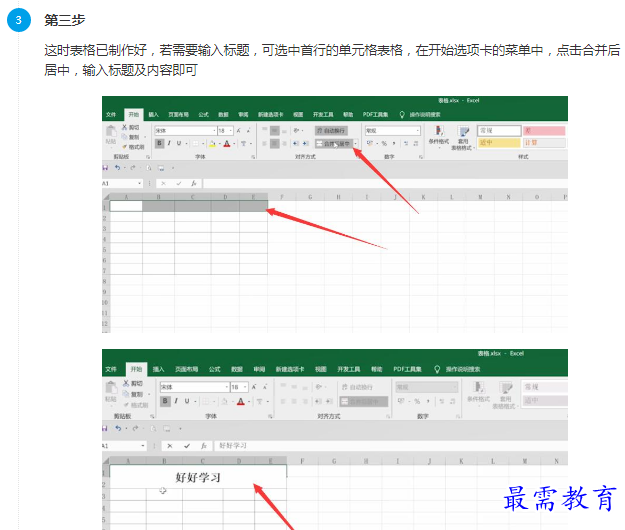This screenshot has height=530, width=625.
Task: Select yellow 适中 cell style, first Excel image
Action: (x=499, y=143)
